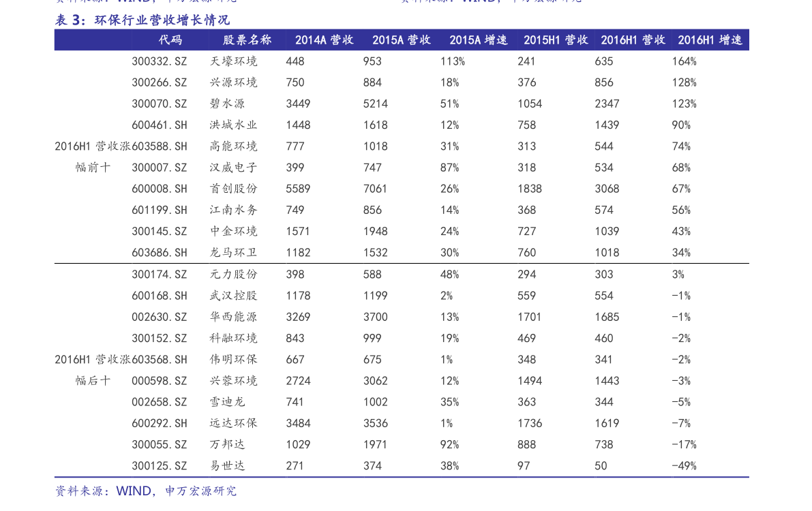Select stock code 600168.SH
Viewport: 812px width, 511px height.
coord(159,296)
